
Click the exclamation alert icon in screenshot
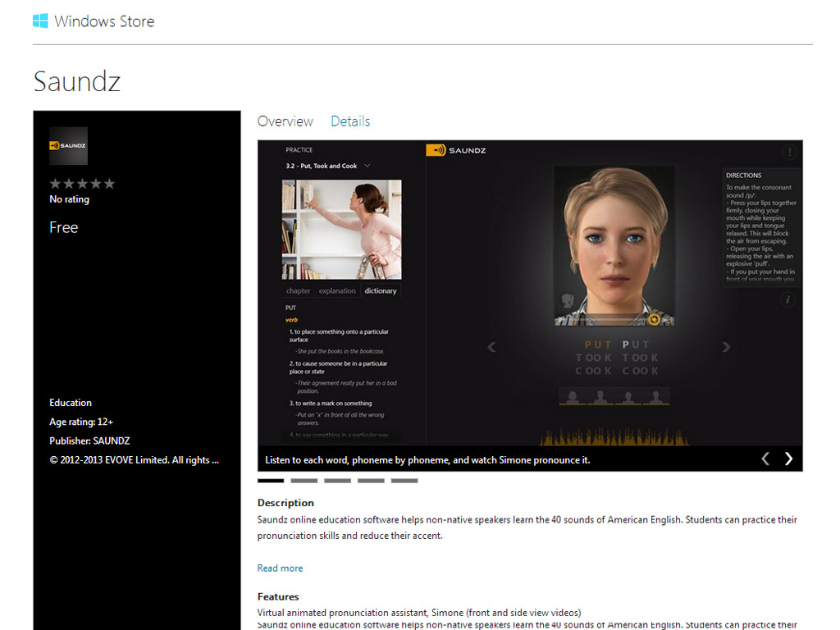click(788, 152)
